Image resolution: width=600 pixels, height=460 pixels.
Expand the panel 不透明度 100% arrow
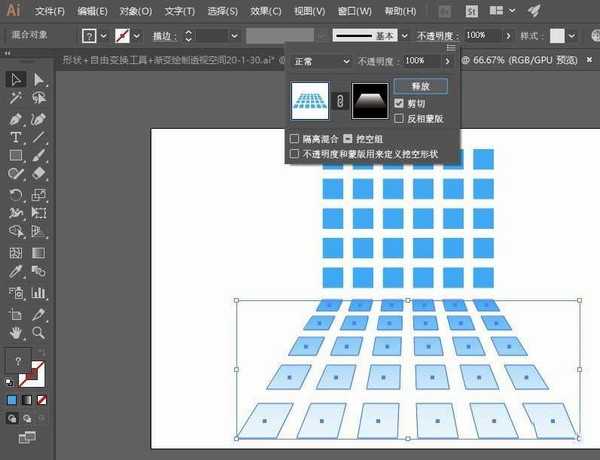pos(448,61)
